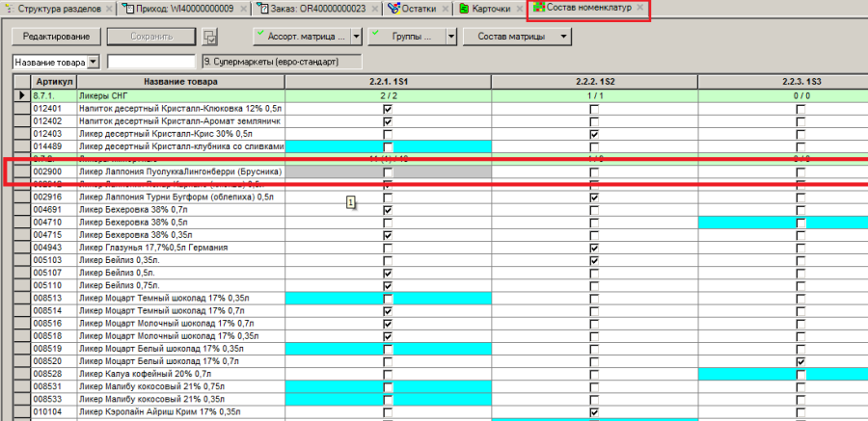Close the Структура разделов tab
868x421 pixels.
108,9
